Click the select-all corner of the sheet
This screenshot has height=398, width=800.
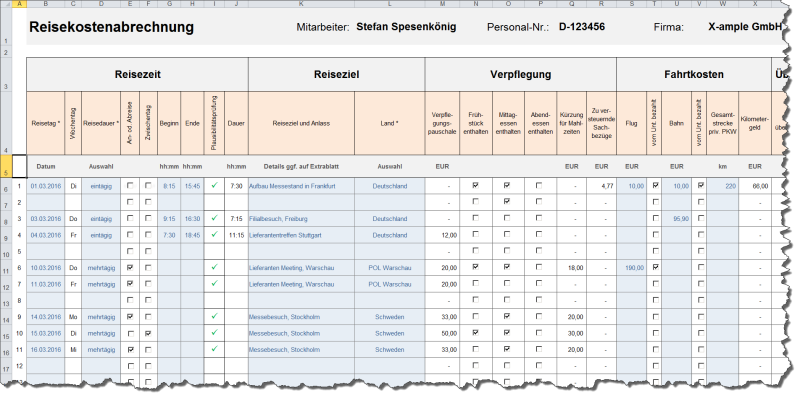6,4
